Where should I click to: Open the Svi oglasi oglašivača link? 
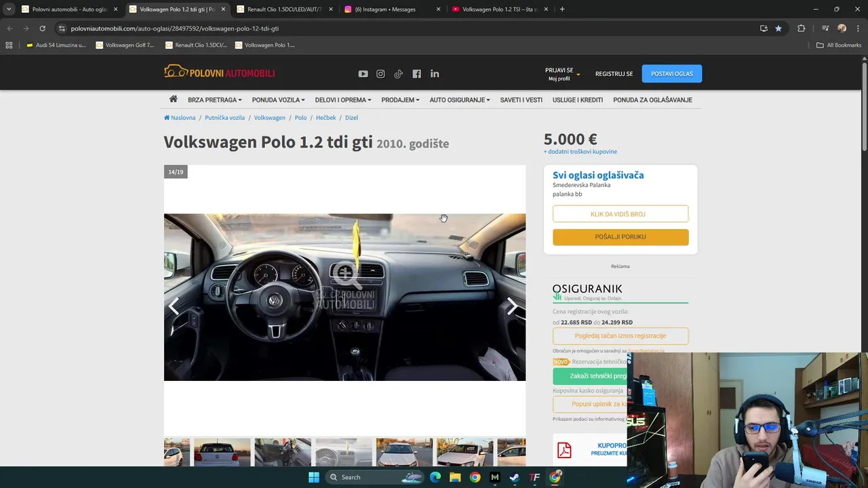click(598, 175)
